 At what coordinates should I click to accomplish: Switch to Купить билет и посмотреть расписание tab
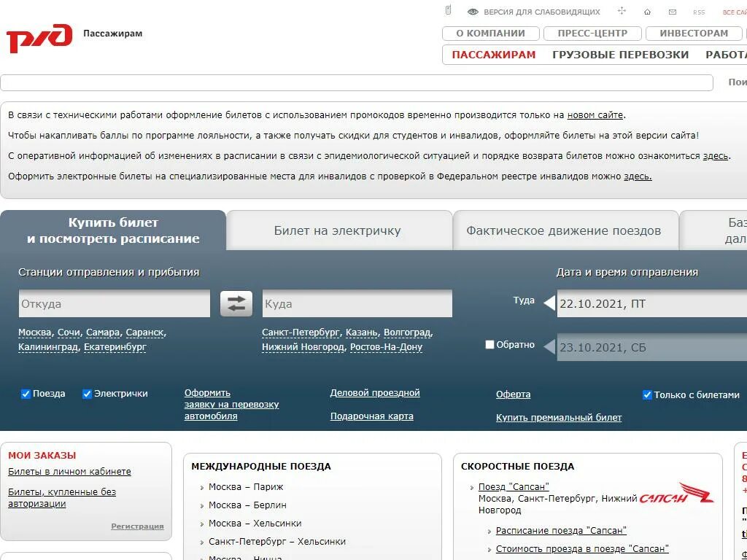tap(113, 230)
